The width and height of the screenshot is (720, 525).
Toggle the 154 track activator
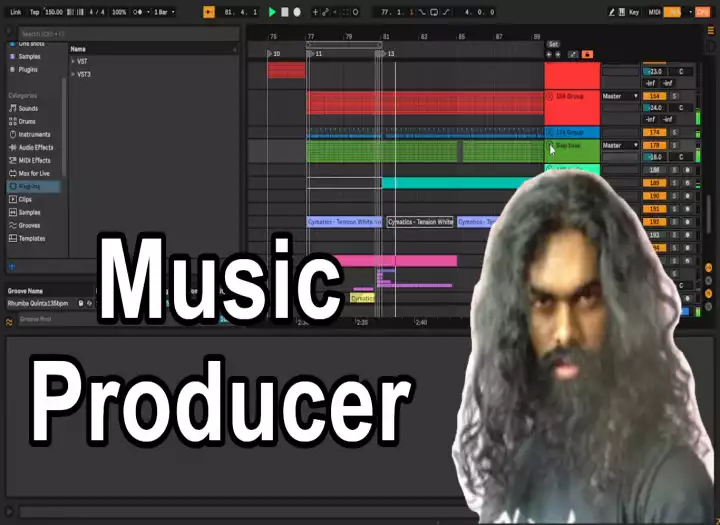click(x=654, y=96)
